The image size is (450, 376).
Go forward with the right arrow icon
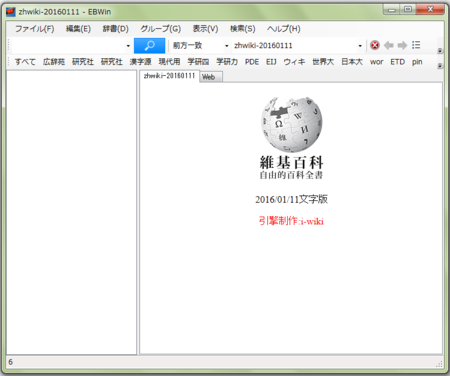402,45
